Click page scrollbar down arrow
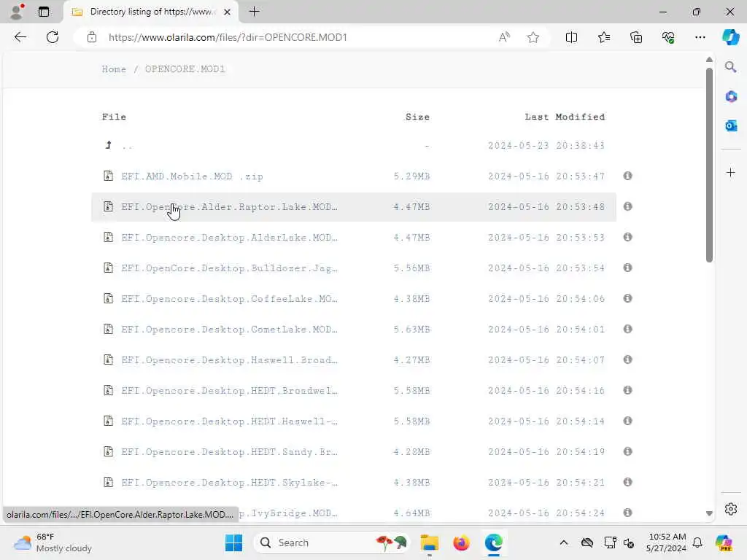This screenshot has width=747, height=560. point(709,513)
